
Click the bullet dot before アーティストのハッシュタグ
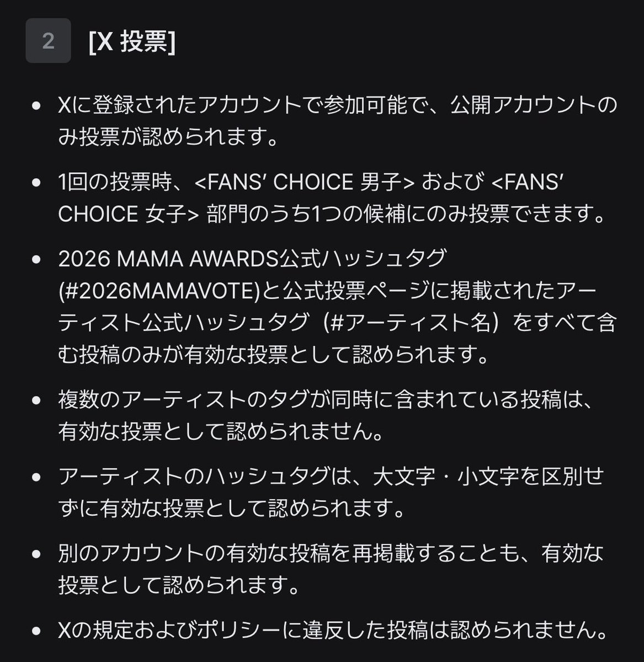pos(37,476)
